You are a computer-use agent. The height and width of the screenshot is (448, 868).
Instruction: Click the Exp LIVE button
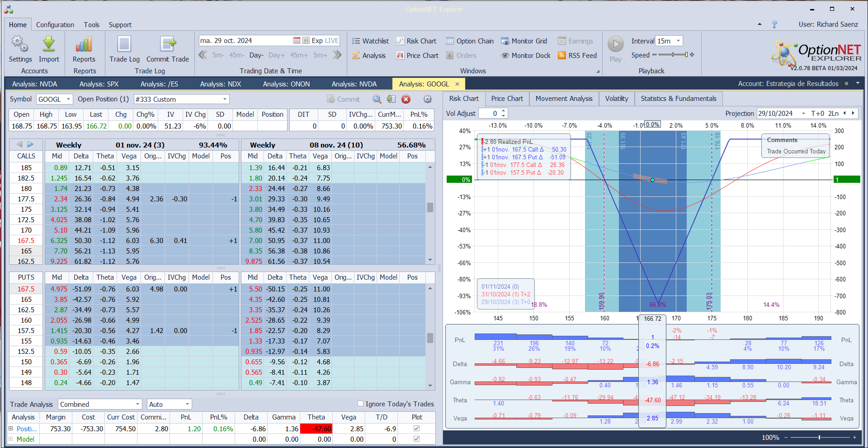325,41
